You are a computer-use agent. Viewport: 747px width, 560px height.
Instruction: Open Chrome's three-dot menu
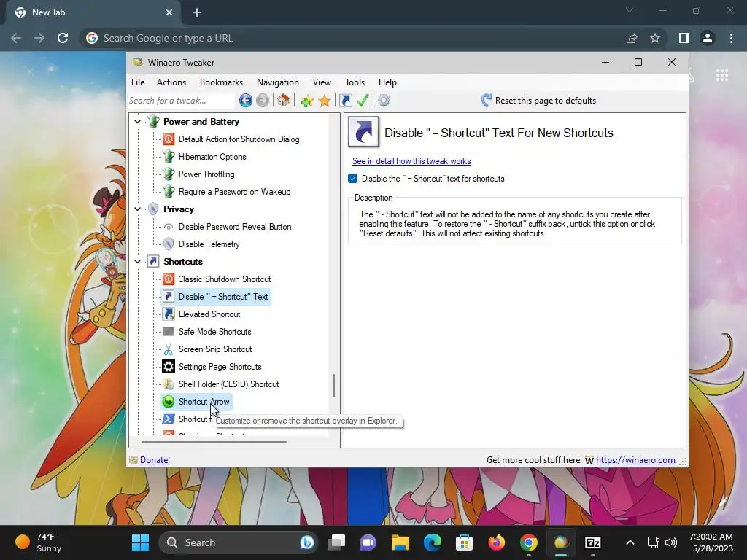point(731,38)
